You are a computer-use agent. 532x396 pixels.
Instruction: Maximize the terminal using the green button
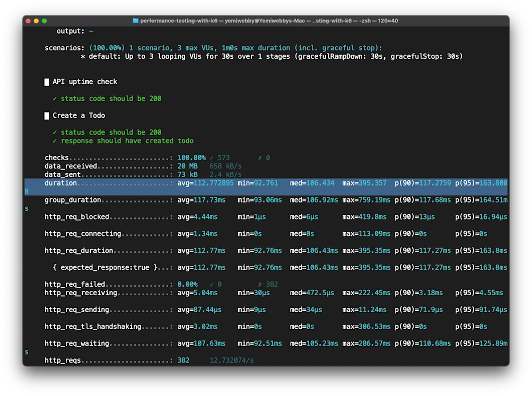pos(45,21)
